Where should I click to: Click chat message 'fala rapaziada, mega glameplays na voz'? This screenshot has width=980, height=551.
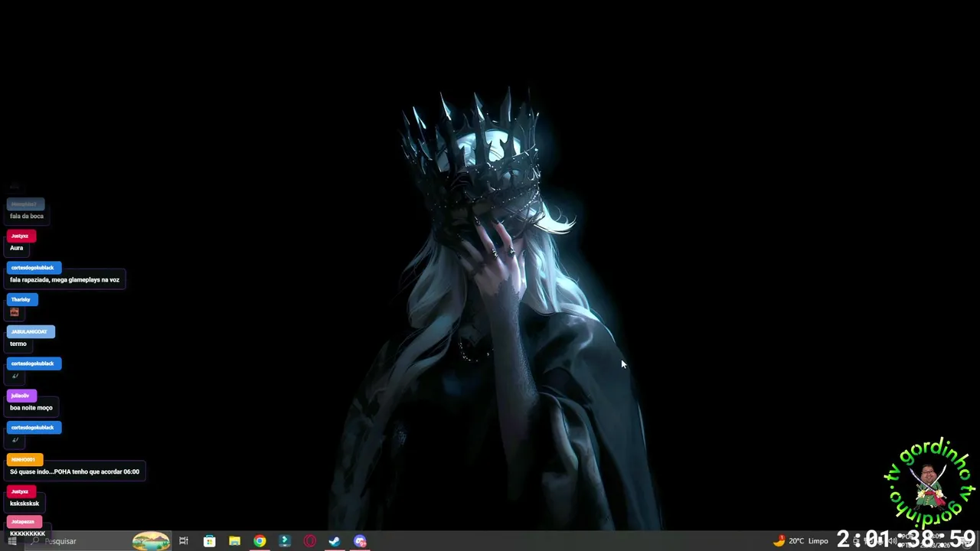tap(64, 280)
